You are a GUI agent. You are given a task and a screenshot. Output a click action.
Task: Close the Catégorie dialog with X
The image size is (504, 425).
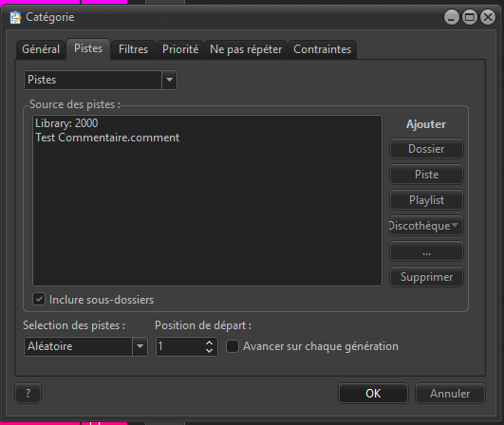tap(488, 17)
